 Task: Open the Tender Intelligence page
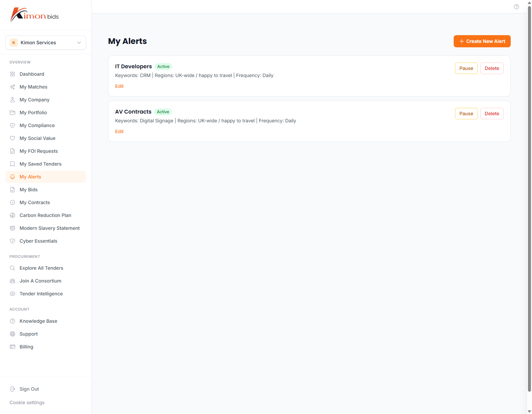(x=46, y=294)
